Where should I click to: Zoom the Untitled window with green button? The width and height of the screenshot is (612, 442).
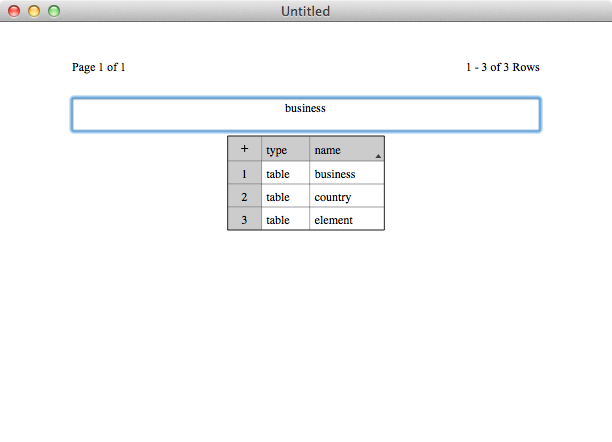[54, 11]
